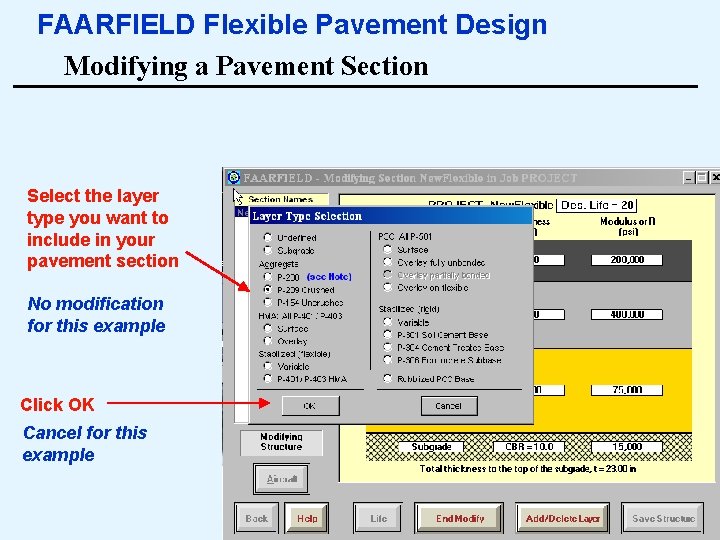Image resolution: width=720 pixels, height=540 pixels.
Task: Select P-209 Crushed aggregate option
Action: coord(268,289)
